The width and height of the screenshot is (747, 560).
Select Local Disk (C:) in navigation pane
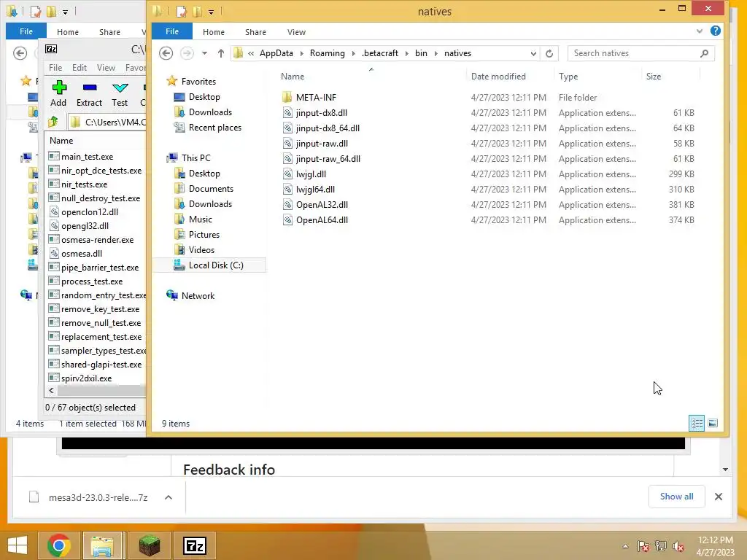pos(216,265)
